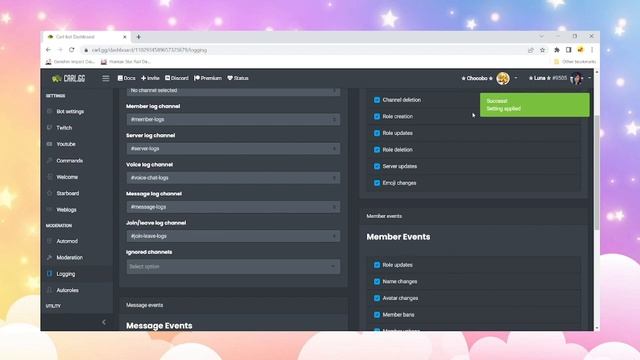640x360 pixels.
Task: Open the No channel selected dropdown
Action: (x=233, y=91)
